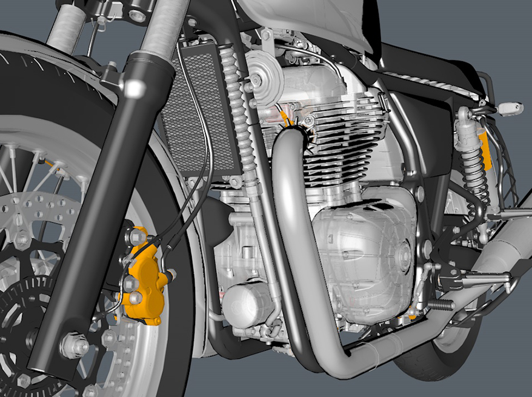Pick the front axle nut on the fork
Screen dimensions: 532x397
(x=72, y=346)
